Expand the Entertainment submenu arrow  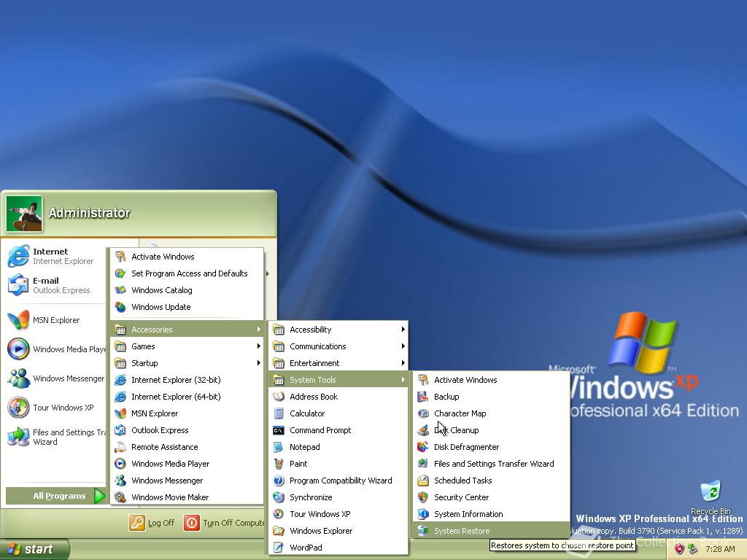tap(403, 363)
